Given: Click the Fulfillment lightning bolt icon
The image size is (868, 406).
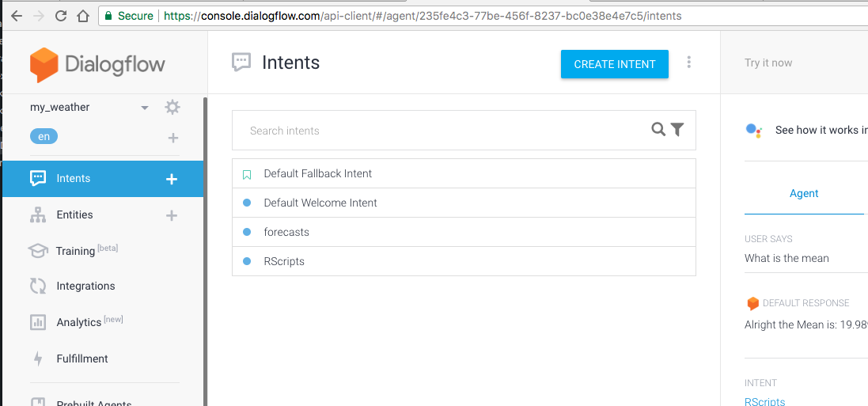Looking at the screenshot, I should (38, 359).
